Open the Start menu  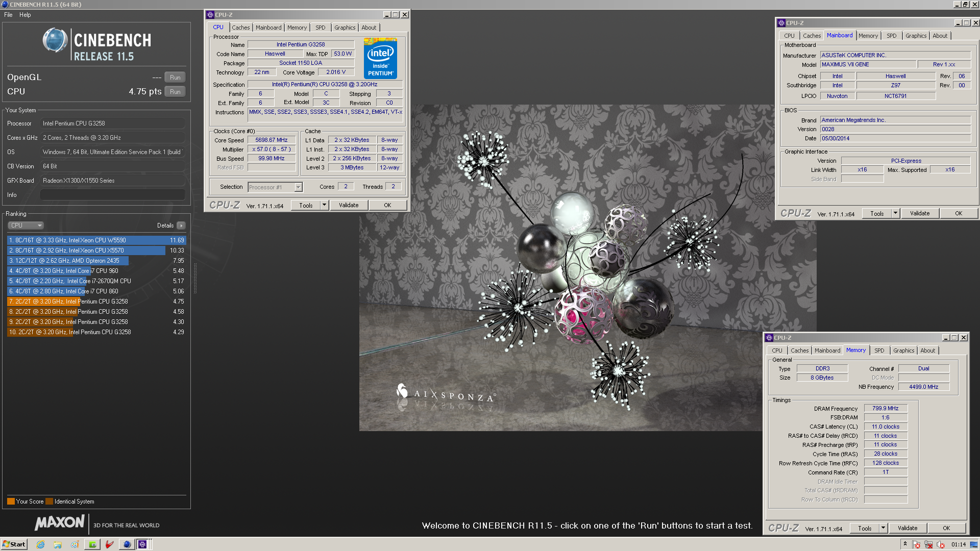(14, 544)
